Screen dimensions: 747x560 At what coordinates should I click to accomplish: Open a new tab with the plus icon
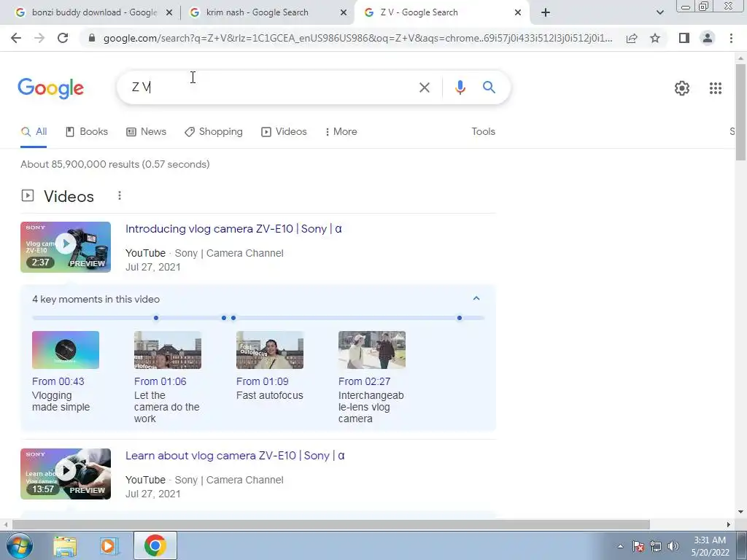[546, 12]
